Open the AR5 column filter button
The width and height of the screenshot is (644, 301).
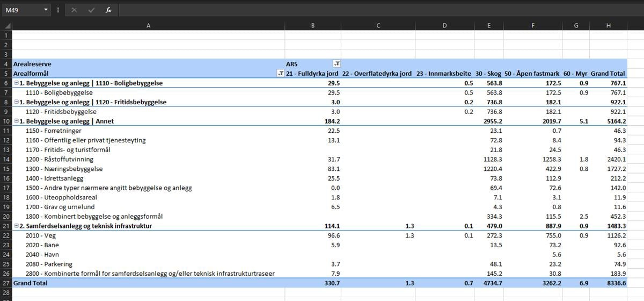[x=336, y=64]
